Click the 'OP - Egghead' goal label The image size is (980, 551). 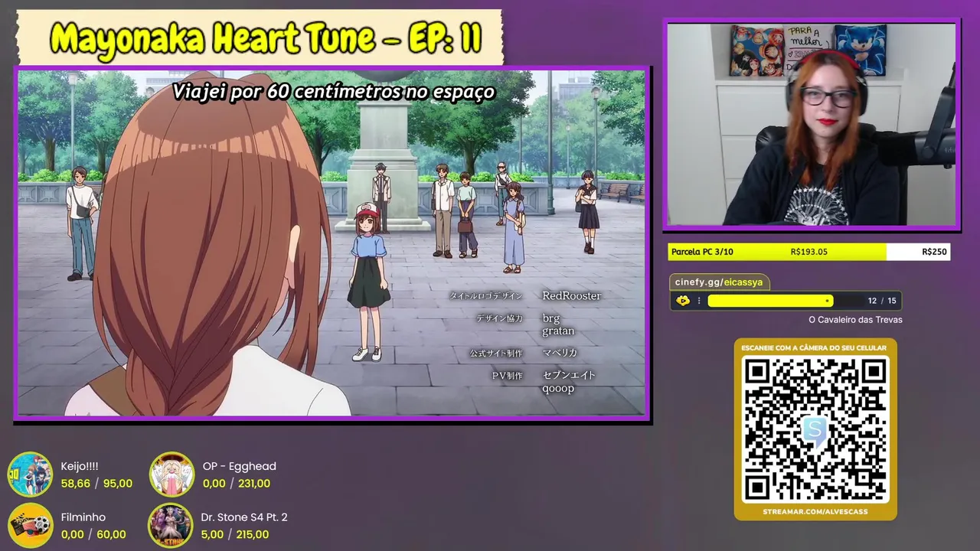[240, 466]
